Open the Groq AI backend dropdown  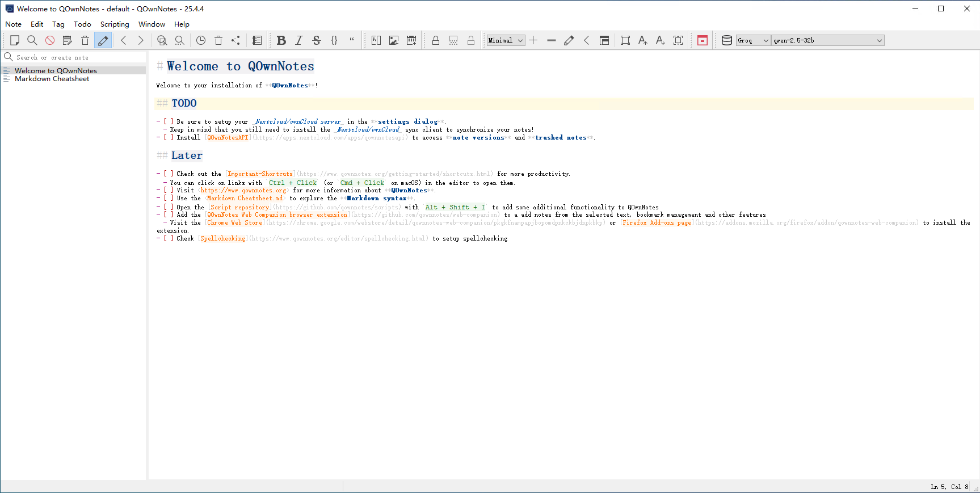point(754,40)
